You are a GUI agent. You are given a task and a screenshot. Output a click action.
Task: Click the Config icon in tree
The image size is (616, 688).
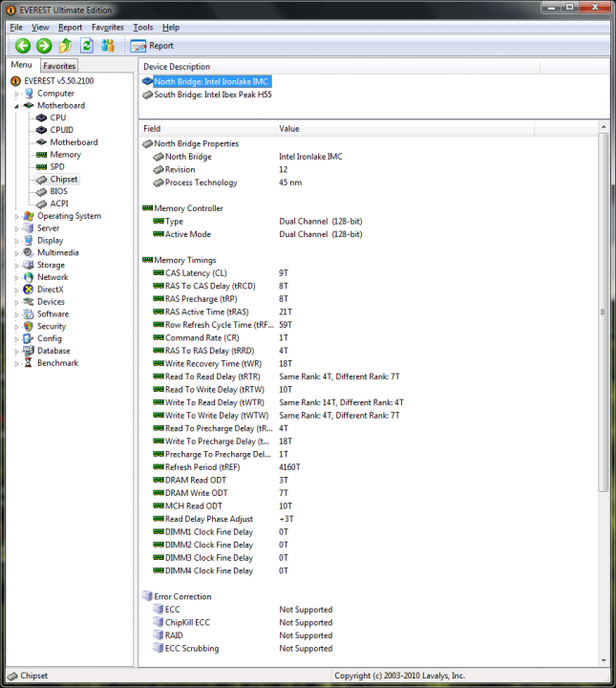coord(29,338)
